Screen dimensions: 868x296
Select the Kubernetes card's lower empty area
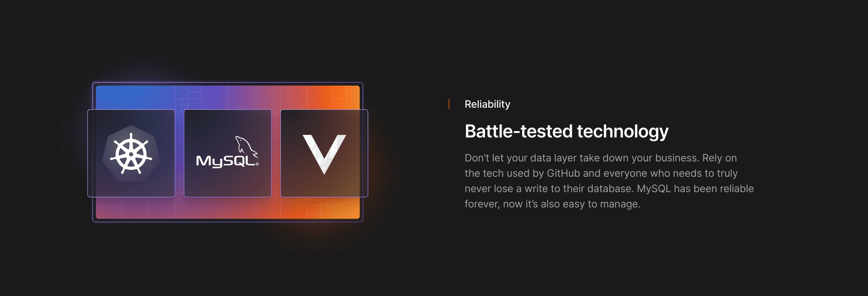point(131,190)
